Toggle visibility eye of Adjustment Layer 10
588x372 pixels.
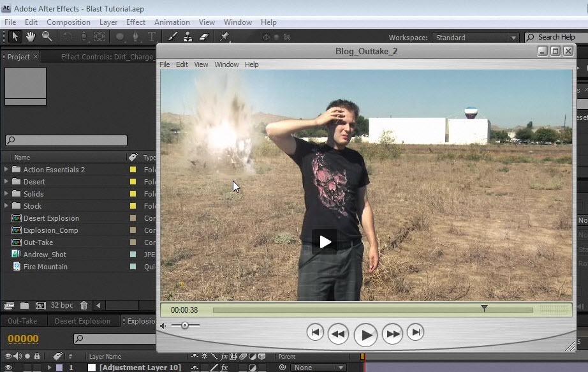(8, 368)
